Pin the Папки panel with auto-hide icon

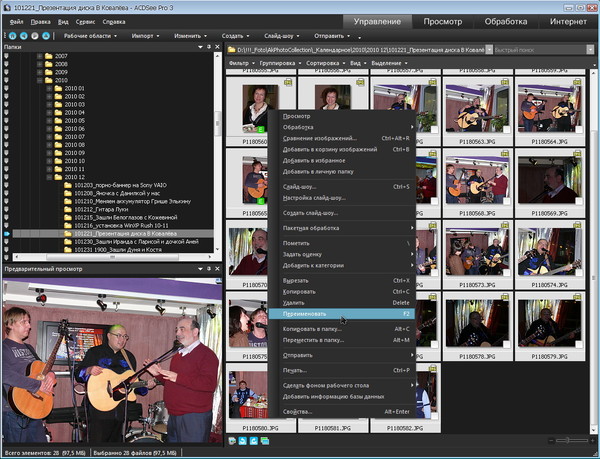pos(209,47)
